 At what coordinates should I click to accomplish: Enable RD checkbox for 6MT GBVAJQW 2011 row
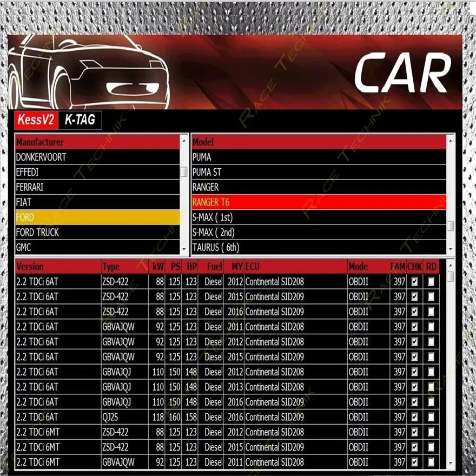(431, 462)
